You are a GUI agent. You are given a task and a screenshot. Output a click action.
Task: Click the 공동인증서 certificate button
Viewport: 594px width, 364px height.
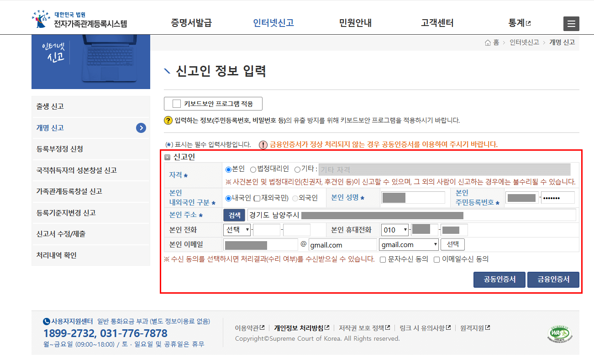pyautogui.click(x=499, y=279)
